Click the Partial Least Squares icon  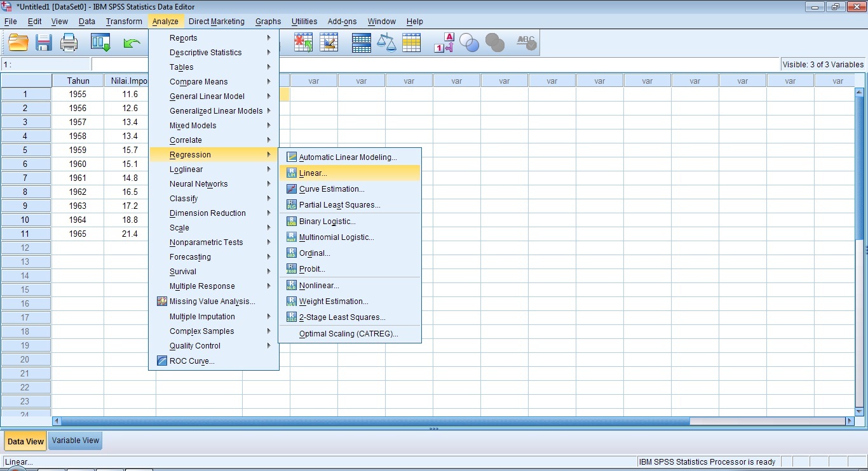(x=292, y=204)
